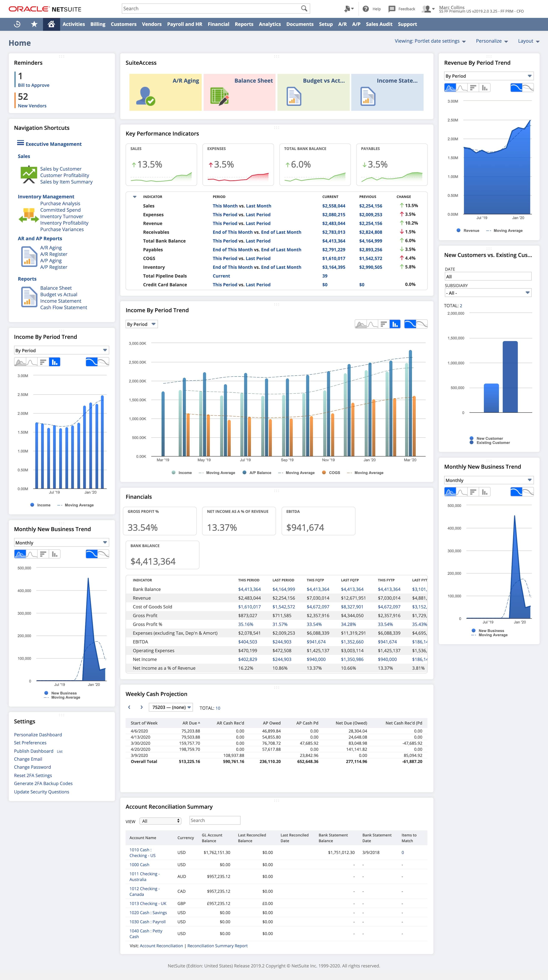Open the Customers menu

(x=124, y=24)
